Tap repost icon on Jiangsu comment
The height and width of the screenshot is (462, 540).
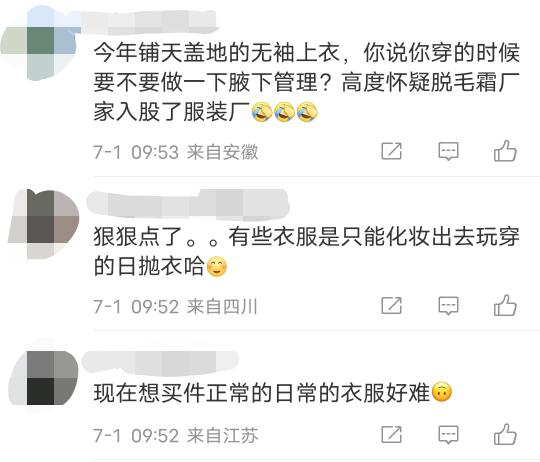point(392,434)
